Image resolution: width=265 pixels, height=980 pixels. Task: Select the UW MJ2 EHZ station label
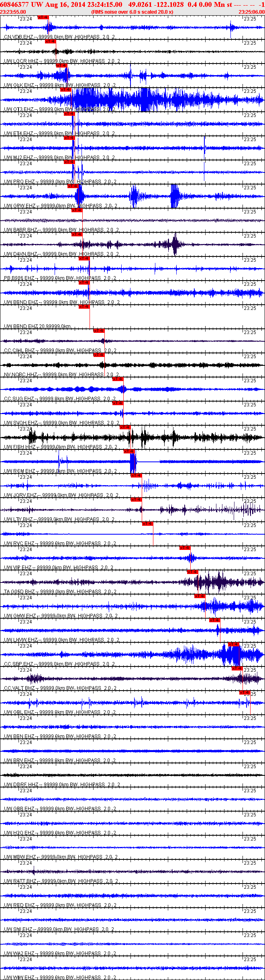pos(59,158)
